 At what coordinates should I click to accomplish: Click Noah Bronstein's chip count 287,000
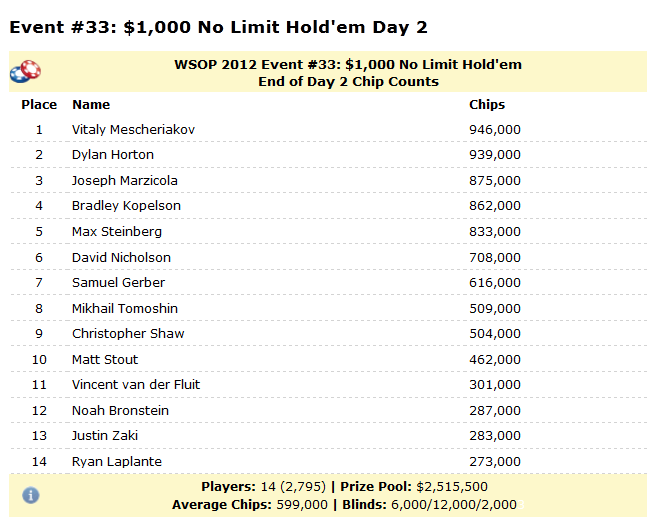495,411
